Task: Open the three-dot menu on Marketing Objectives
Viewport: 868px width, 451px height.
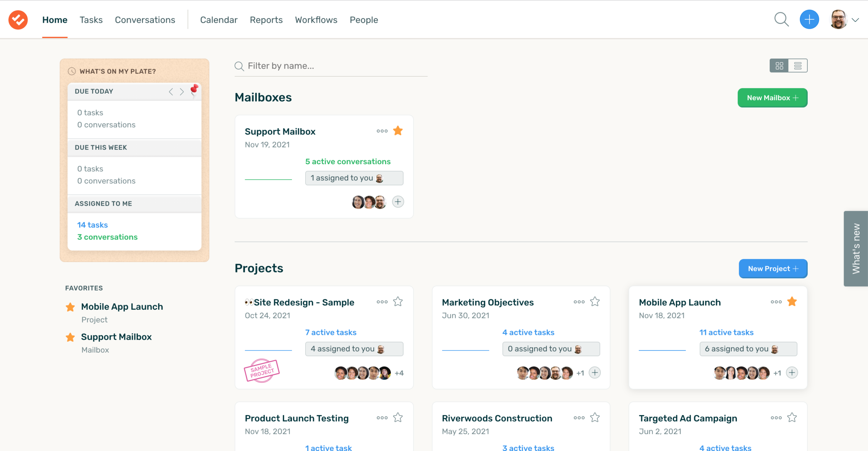Action: tap(579, 301)
